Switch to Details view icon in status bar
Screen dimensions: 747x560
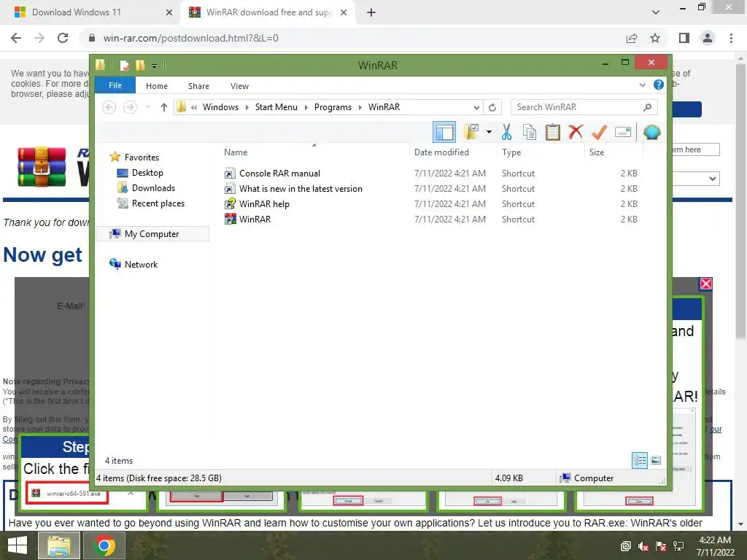pyautogui.click(x=640, y=460)
